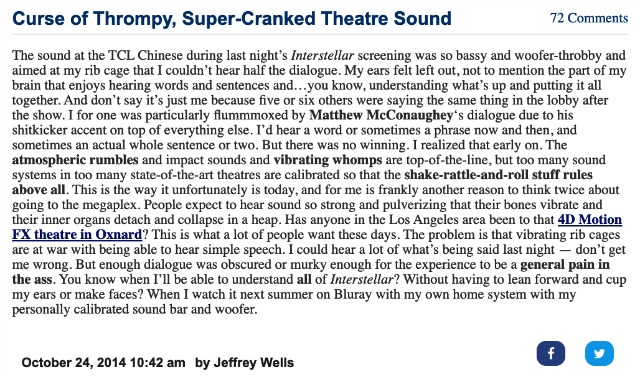The height and width of the screenshot is (377, 640).
Task: Click bold phrase vibrating whomps
Action: click(328, 160)
